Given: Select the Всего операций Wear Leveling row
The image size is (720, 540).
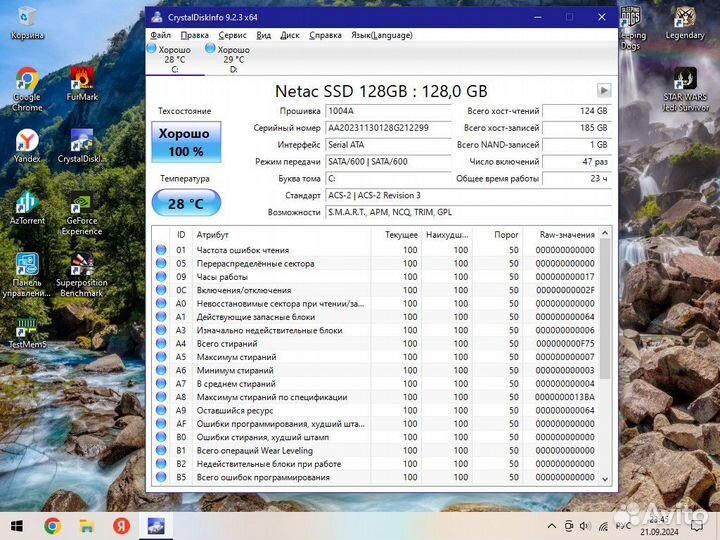Looking at the screenshot, I should (376, 450).
